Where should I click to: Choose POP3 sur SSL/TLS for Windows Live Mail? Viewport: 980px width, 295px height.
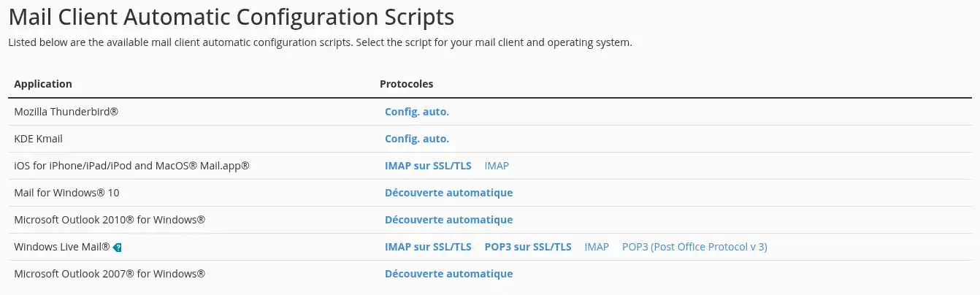pyautogui.click(x=528, y=247)
